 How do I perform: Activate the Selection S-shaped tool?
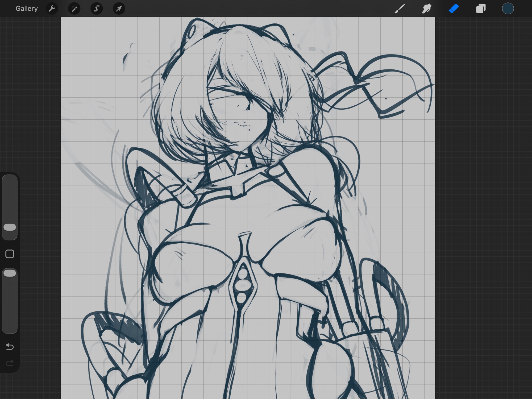(x=97, y=9)
